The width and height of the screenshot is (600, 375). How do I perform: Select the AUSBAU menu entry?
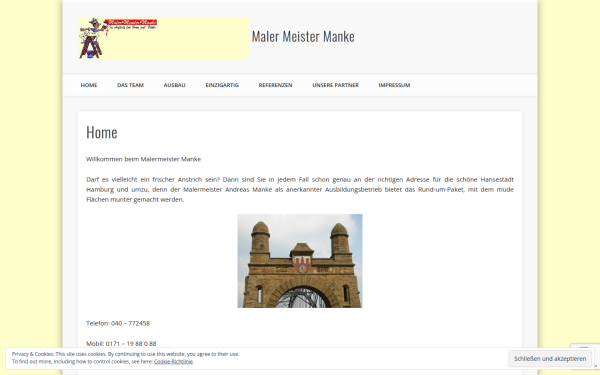(x=174, y=85)
